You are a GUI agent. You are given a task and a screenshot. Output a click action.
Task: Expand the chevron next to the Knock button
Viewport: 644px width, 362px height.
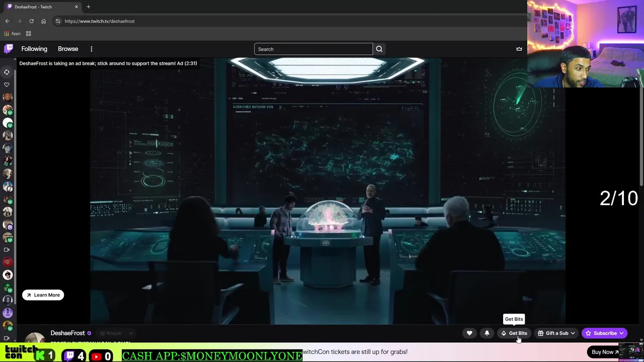[x=131, y=333]
